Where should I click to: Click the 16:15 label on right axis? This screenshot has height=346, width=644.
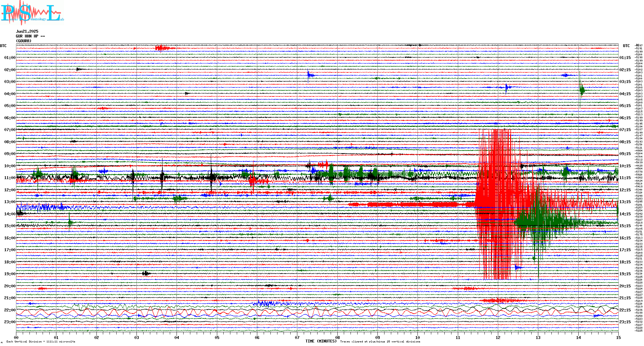tap(625, 238)
